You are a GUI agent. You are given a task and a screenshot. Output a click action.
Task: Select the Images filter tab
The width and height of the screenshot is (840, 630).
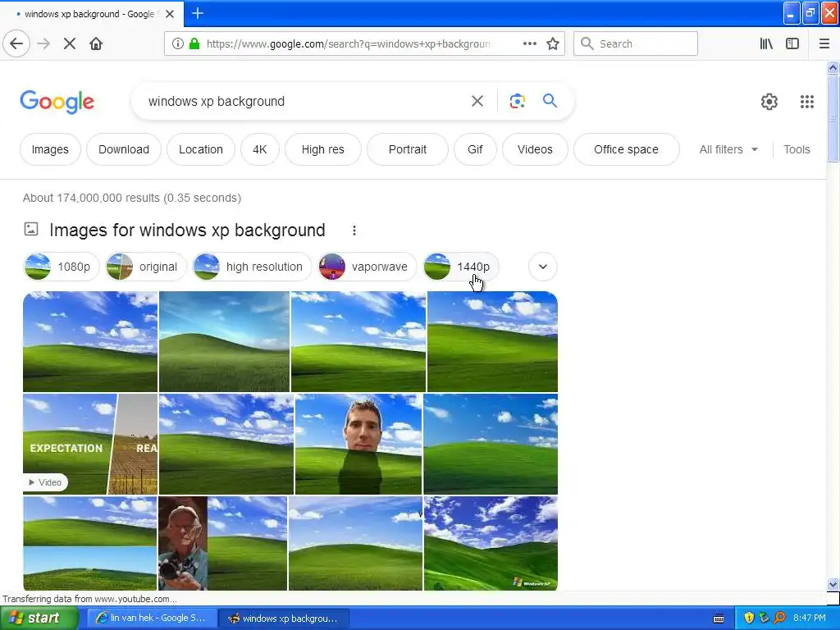(x=50, y=149)
